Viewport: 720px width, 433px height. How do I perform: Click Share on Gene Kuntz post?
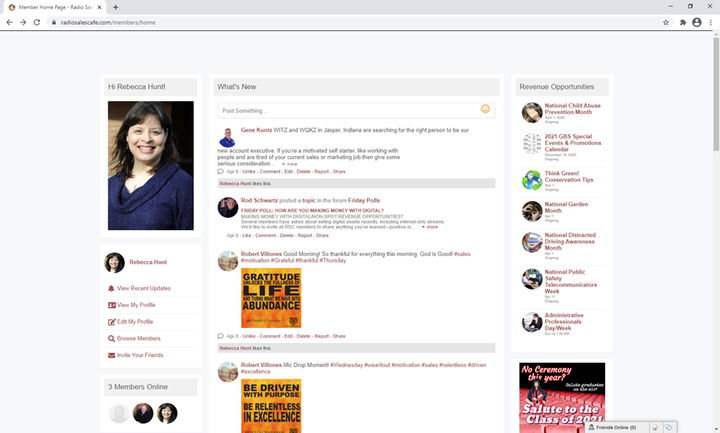point(339,171)
